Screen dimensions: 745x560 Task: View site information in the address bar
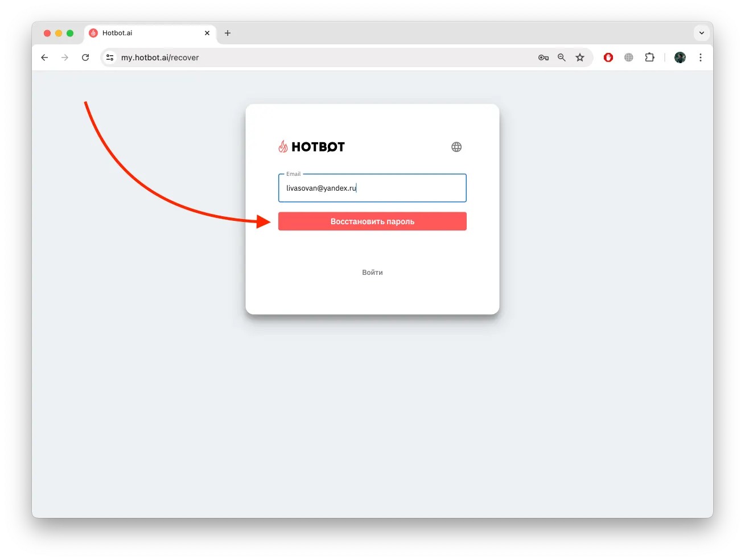[110, 57]
